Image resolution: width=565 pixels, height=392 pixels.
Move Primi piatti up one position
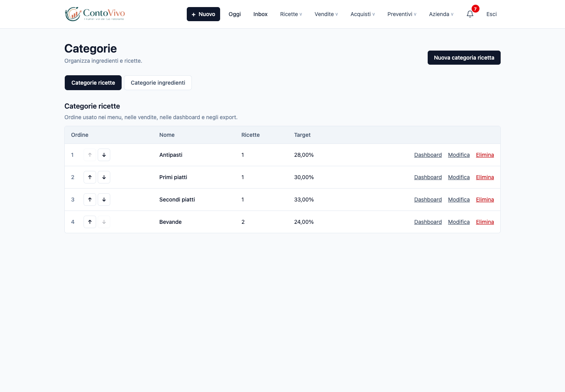click(x=90, y=177)
